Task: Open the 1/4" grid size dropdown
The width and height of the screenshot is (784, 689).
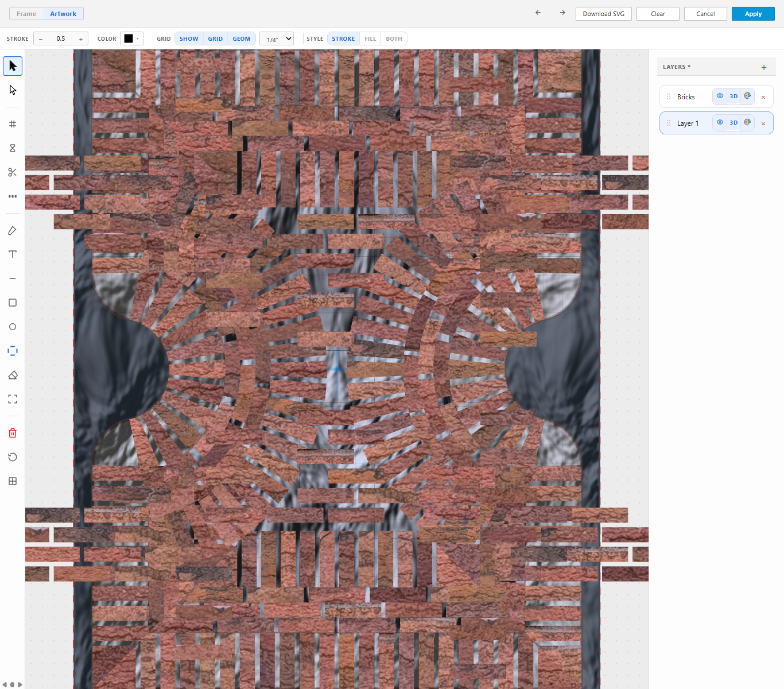Action: click(x=277, y=38)
